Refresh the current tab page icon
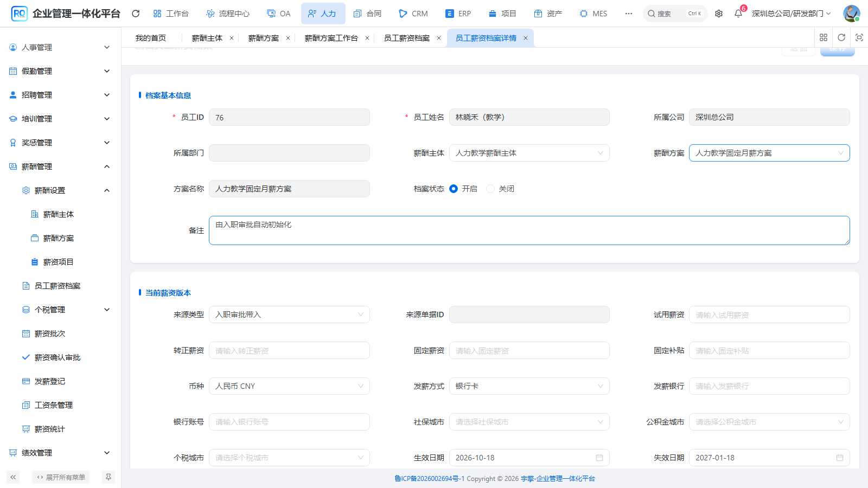868x488 pixels. (841, 37)
